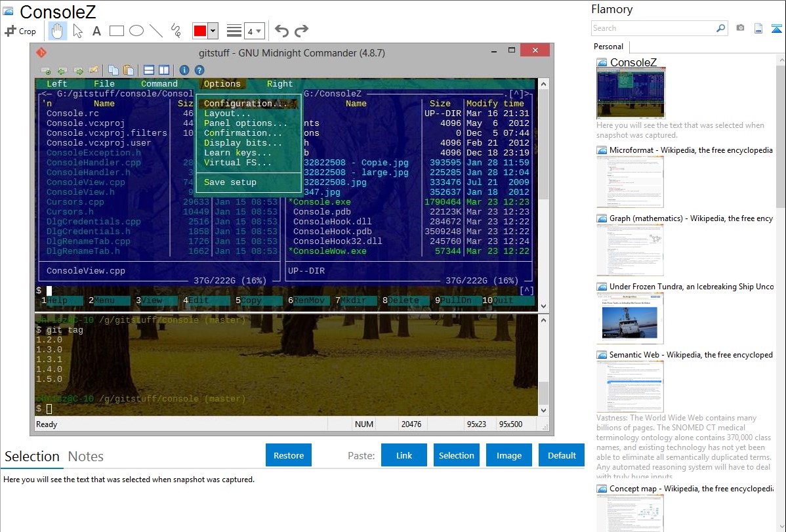This screenshot has width=786, height=532.
Task: Click the green previous-tab arrow in ConsoleZ
Action: [62, 70]
